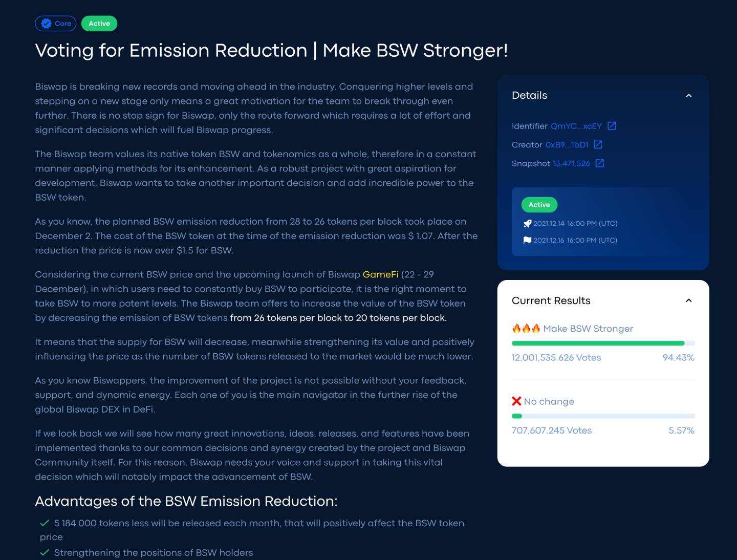Screen dimensions: 737x560
Task: Click the Details panel heading
Action: (x=529, y=95)
